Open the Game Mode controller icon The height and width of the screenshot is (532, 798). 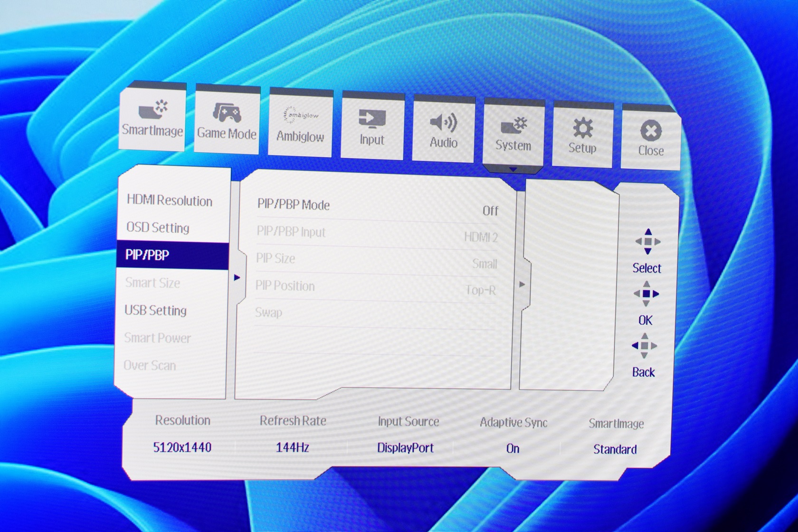(227, 113)
